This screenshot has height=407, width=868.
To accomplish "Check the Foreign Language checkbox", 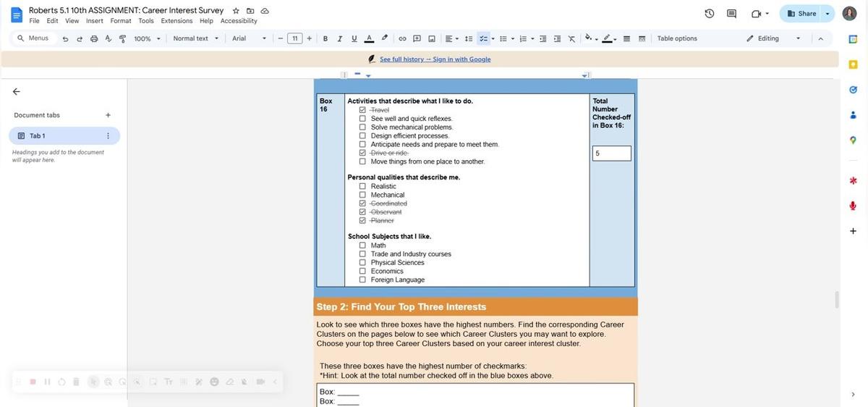I will click(362, 280).
